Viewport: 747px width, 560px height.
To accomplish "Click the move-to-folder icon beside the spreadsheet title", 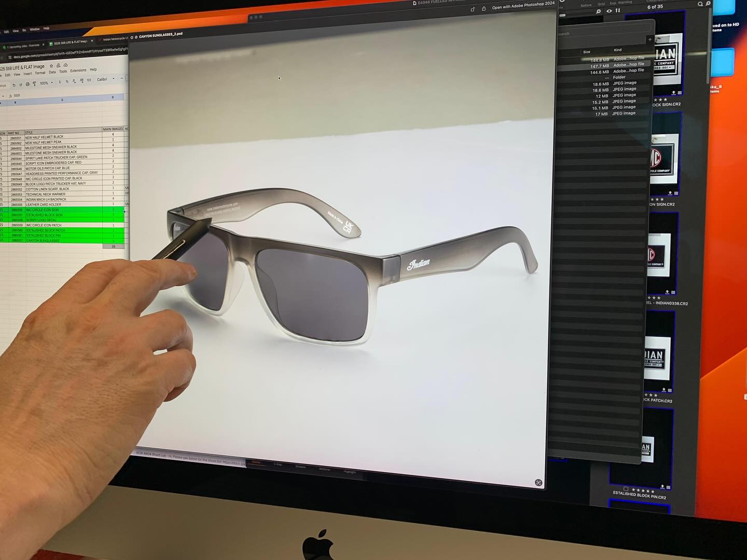I will [58, 65].
